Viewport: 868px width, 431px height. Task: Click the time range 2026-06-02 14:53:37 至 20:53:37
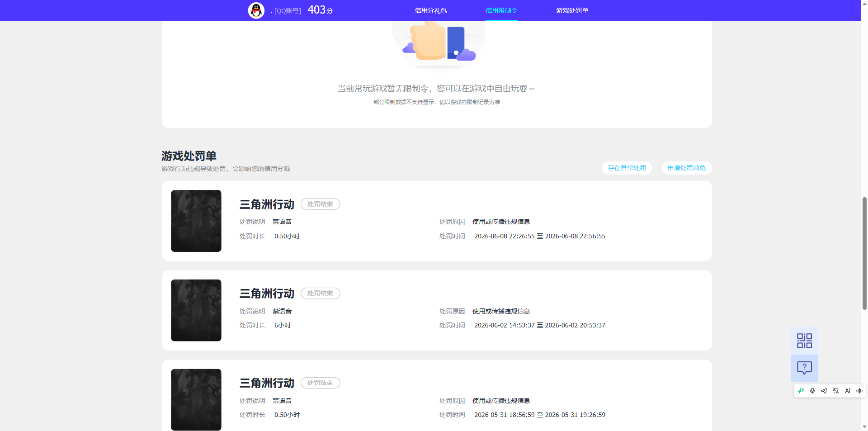539,325
